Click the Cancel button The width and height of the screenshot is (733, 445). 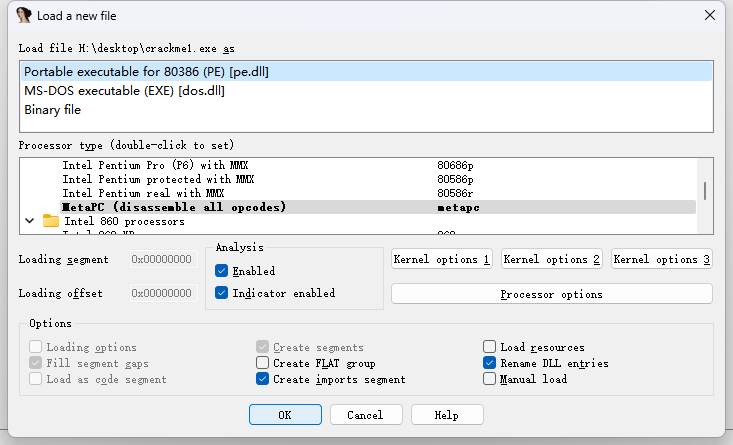366,415
